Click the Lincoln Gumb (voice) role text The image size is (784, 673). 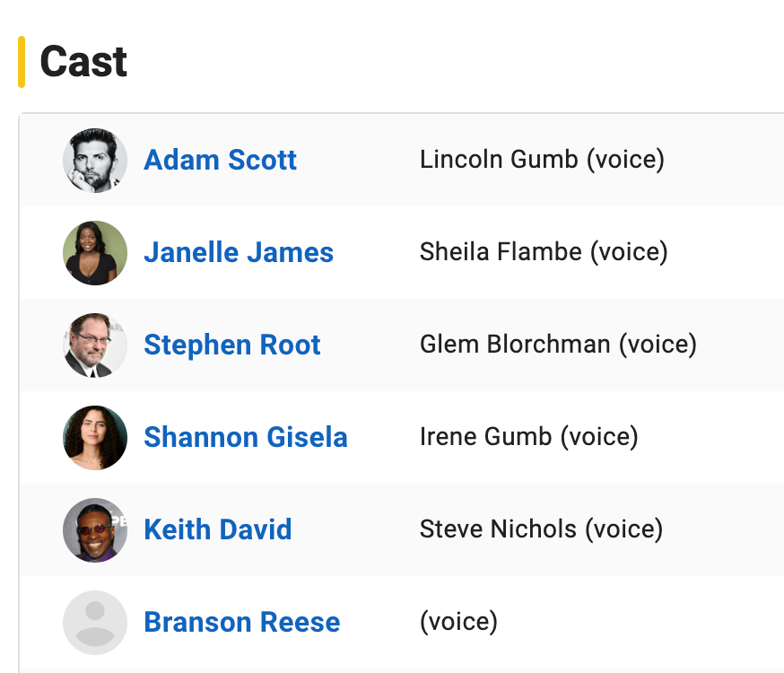[542, 160]
